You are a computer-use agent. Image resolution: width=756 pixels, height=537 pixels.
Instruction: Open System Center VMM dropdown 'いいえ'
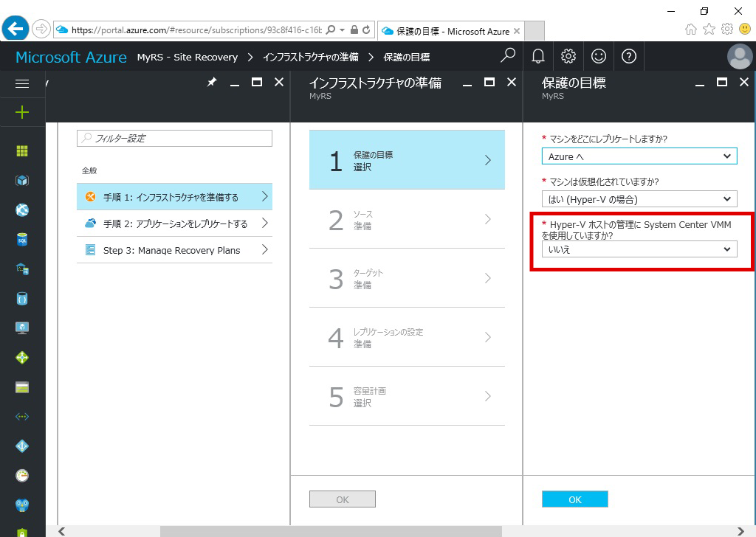[x=639, y=249]
